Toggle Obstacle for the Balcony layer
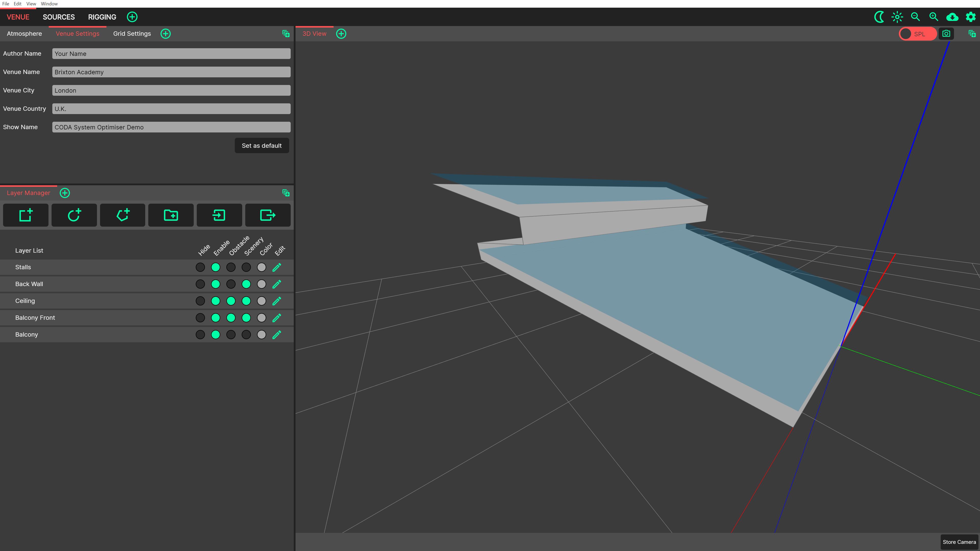 230,335
